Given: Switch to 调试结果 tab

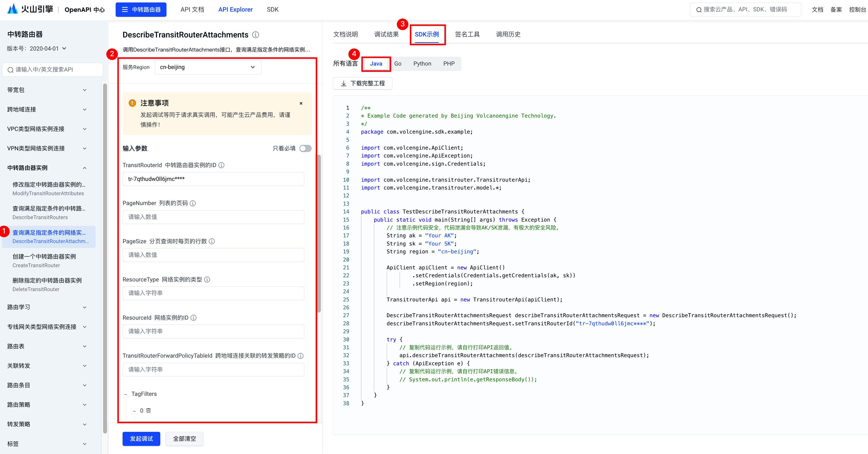Looking at the screenshot, I should [386, 34].
